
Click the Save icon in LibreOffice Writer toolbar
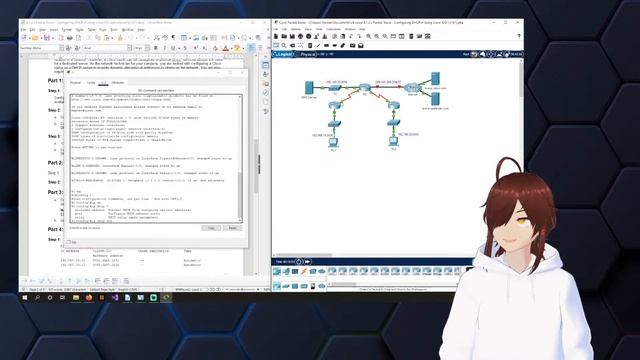click(47, 38)
